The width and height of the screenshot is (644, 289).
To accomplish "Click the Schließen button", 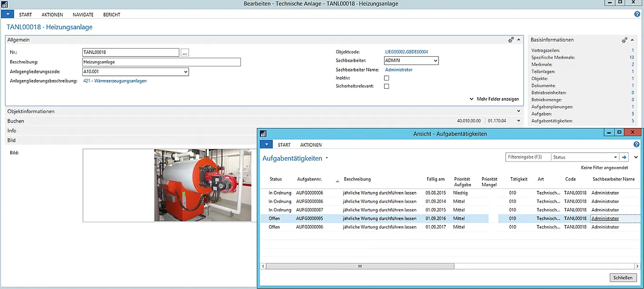I will click(x=623, y=278).
